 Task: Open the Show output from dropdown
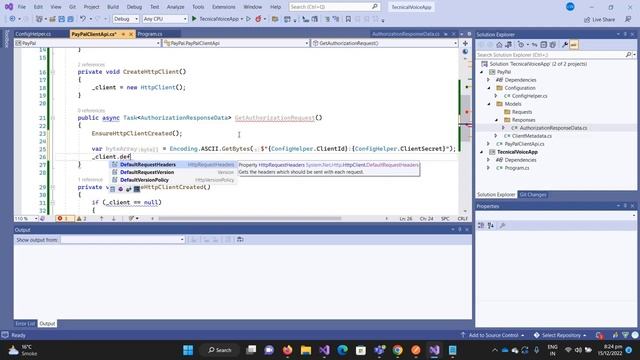coord(122,240)
